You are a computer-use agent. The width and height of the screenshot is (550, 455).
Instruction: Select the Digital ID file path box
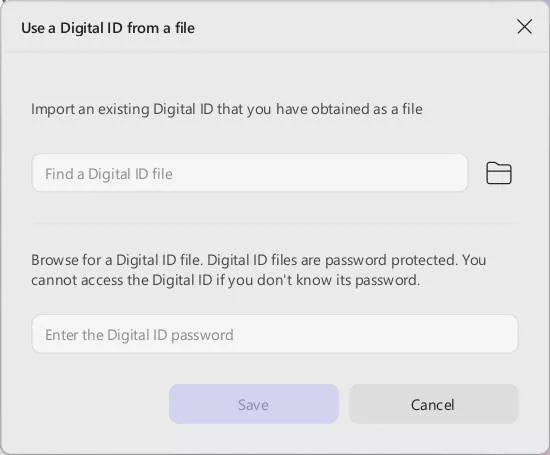(x=250, y=173)
